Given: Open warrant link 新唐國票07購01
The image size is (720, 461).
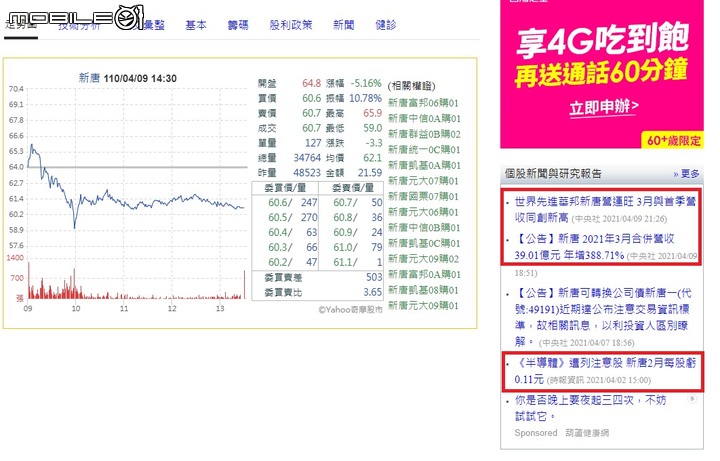Looking at the screenshot, I should 423,197.
